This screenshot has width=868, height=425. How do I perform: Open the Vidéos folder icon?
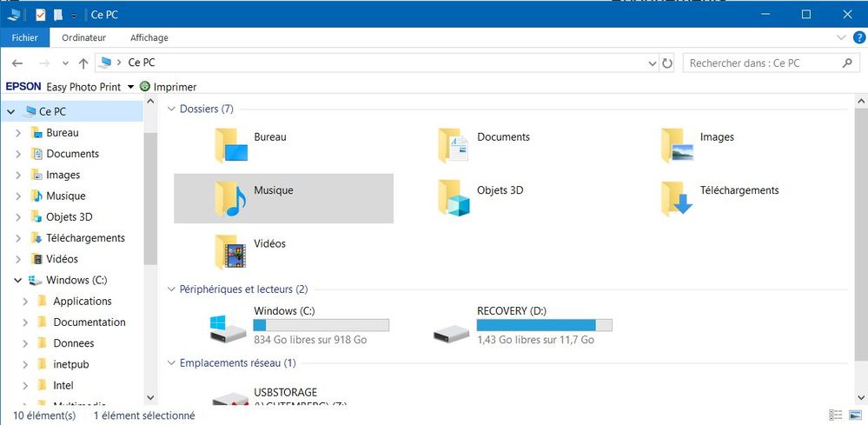[x=230, y=252]
